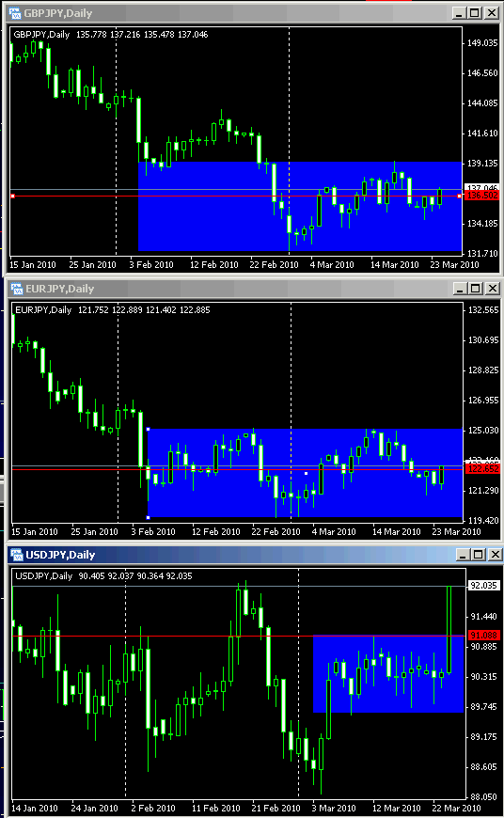
Task: Click the EURJPY chart window icon
Action: tap(17, 289)
